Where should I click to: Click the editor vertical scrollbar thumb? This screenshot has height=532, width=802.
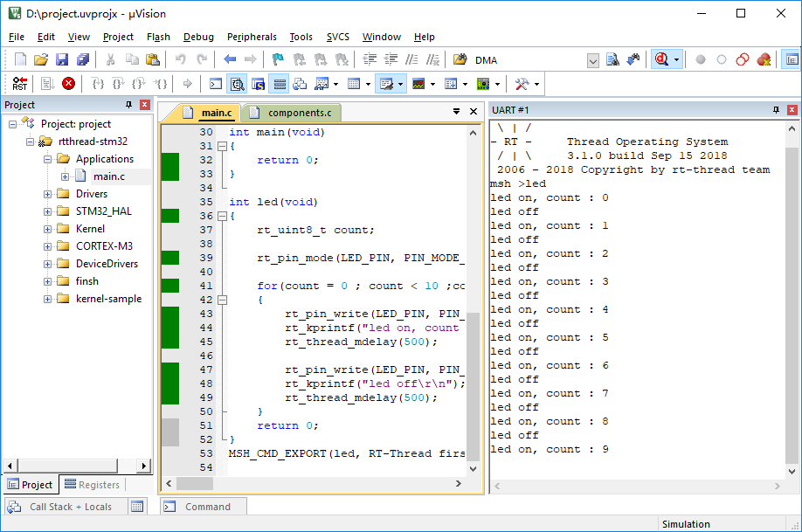[x=474, y=385]
